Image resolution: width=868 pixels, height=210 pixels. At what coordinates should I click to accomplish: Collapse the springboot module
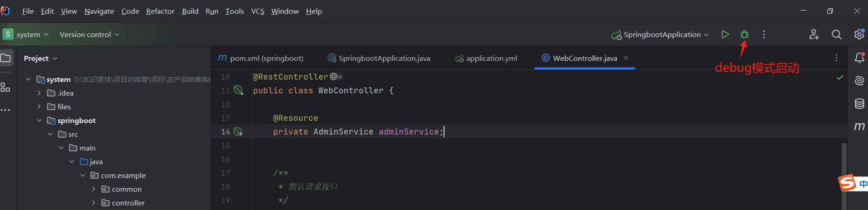39,120
